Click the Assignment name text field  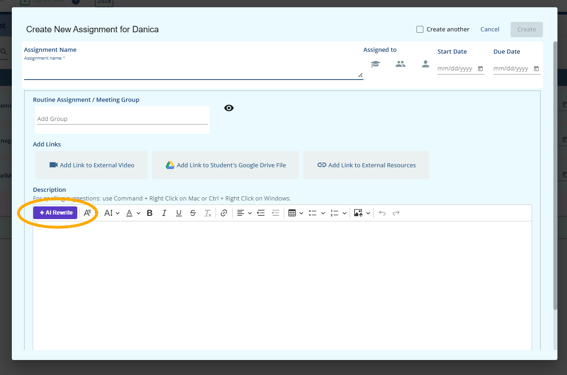point(193,71)
